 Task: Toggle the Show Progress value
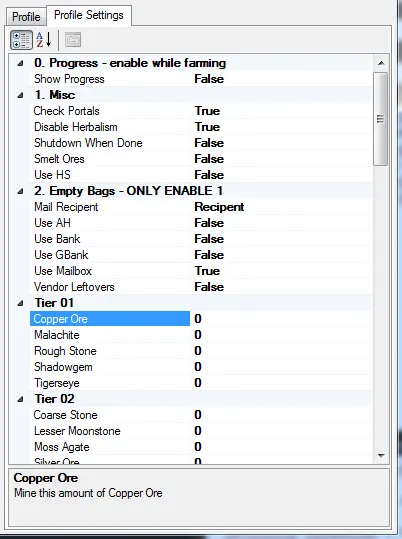click(x=281, y=79)
